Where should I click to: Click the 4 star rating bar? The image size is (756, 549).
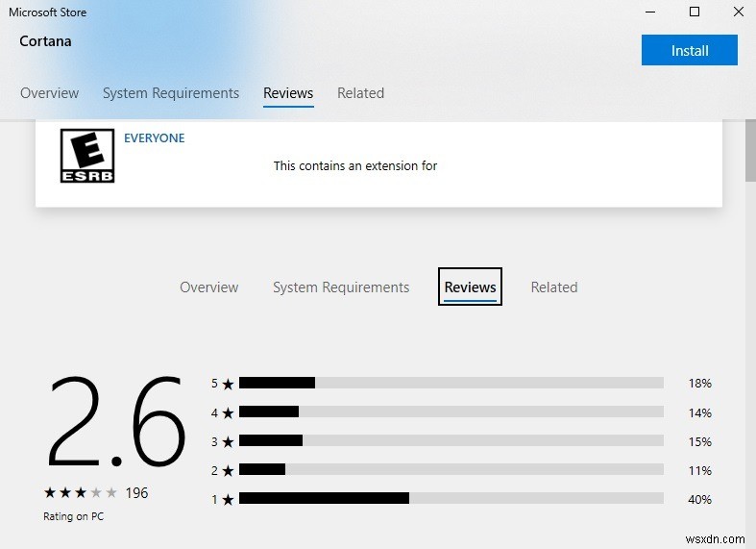click(x=451, y=412)
